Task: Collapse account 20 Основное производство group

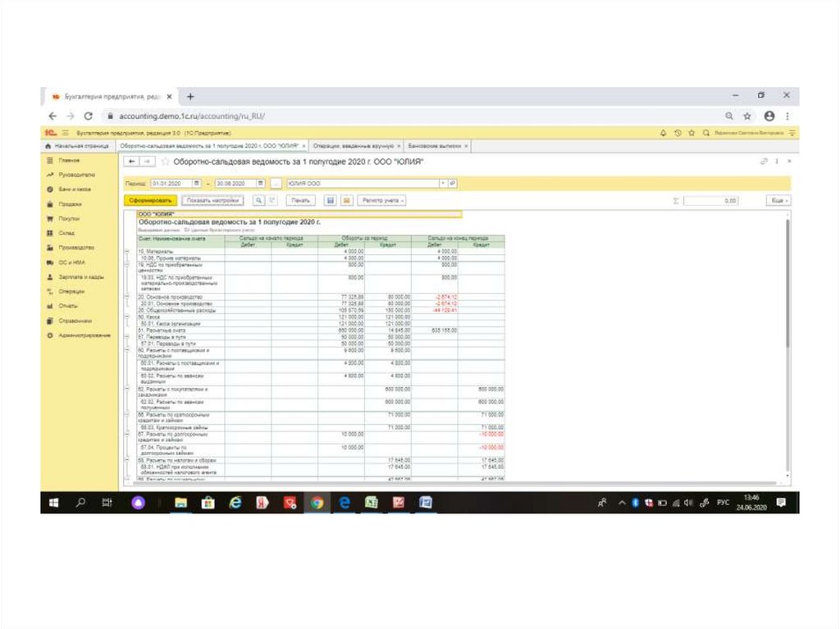Action: (127, 297)
